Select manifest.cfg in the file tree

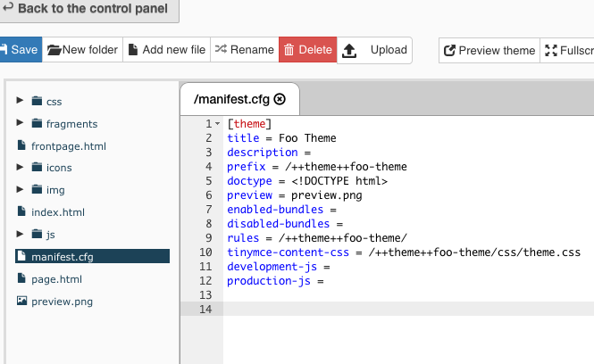(x=92, y=257)
